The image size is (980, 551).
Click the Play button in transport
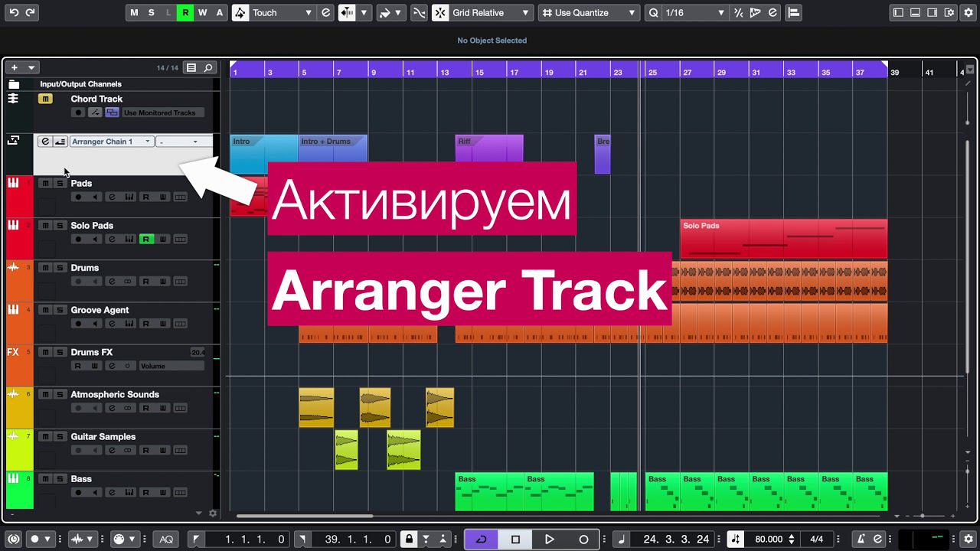(x=549, y=540)
